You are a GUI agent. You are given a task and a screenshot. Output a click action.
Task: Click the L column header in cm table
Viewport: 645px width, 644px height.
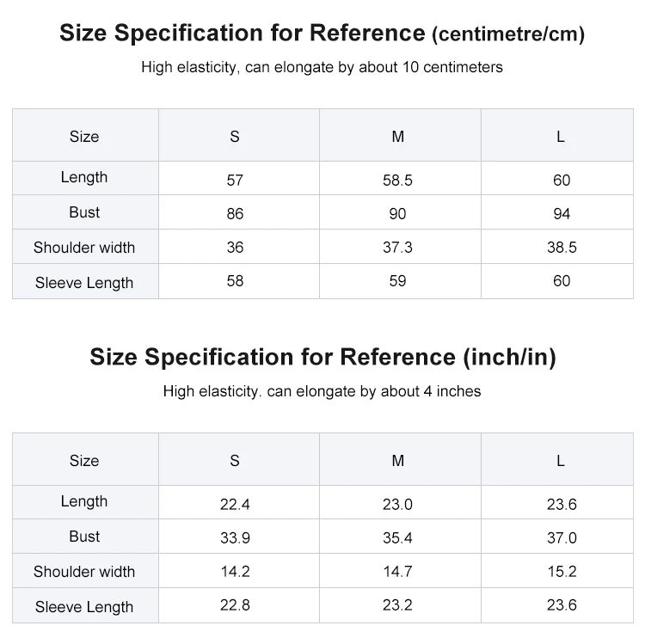pos(561,137)
